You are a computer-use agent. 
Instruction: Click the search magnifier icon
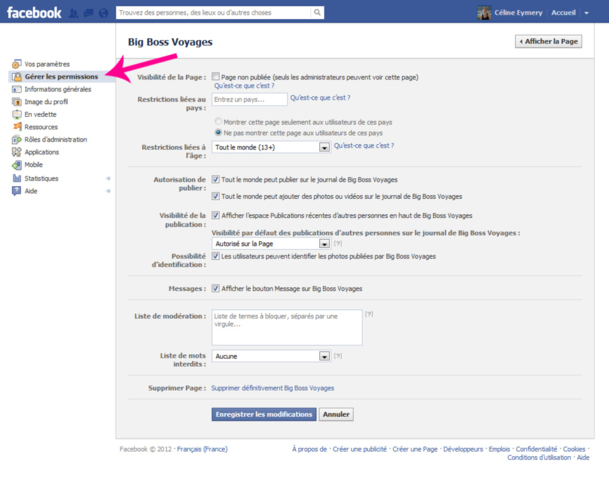(x=317, y=12)
